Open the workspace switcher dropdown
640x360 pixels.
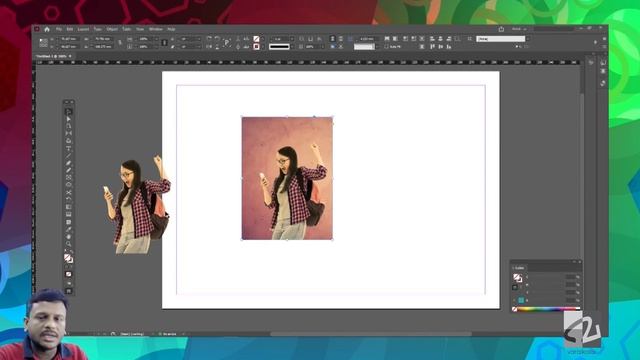pyautogui.click(x=519, y=29)
